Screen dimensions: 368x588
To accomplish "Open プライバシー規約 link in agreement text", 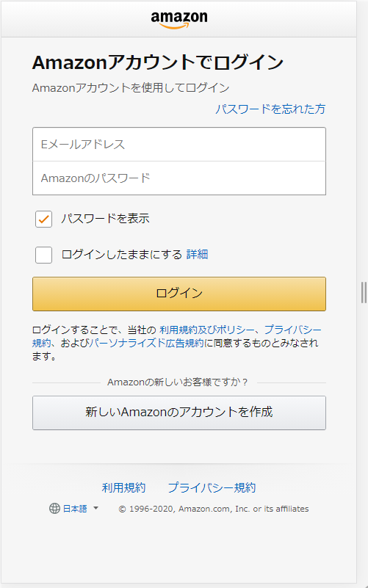I will pyautogui.click(x=293, y=330).
